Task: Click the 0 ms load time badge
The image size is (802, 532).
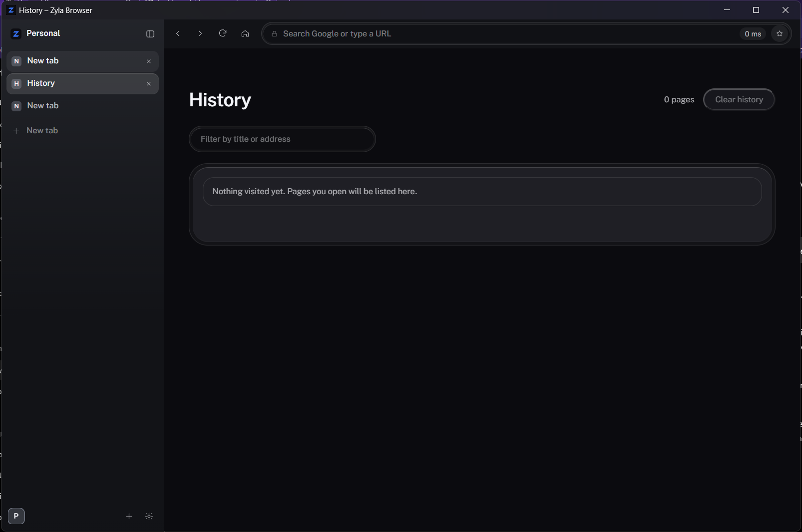Action: point(753,34)
